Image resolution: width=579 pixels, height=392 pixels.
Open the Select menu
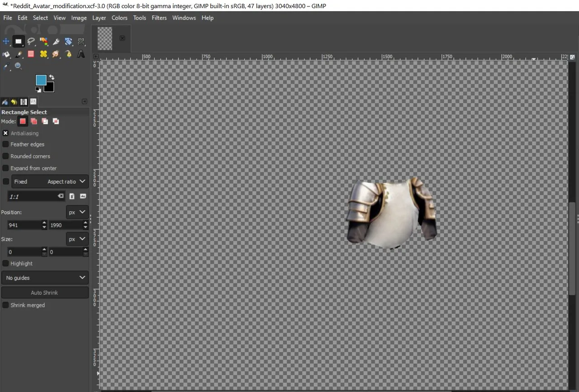(40, 18)
